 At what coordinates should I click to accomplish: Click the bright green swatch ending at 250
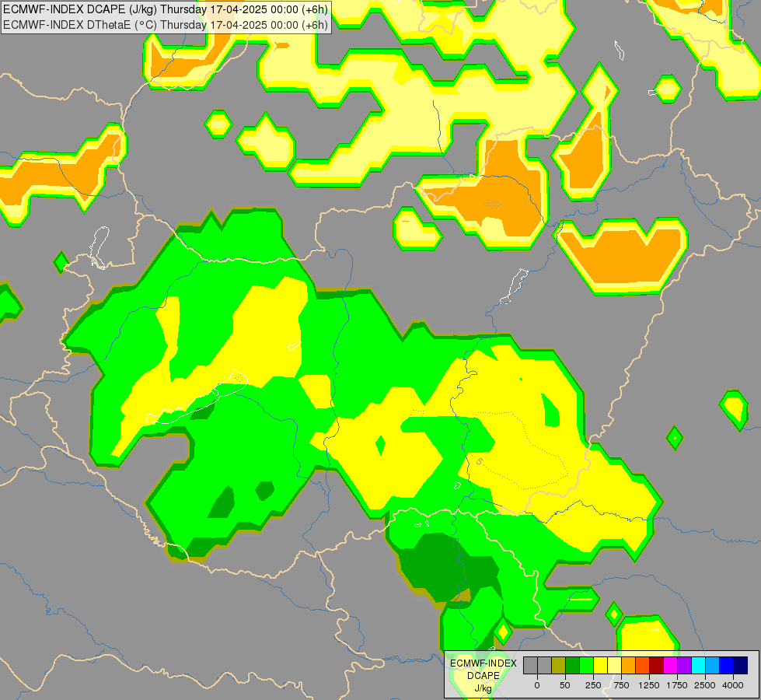tap(586, 666)
